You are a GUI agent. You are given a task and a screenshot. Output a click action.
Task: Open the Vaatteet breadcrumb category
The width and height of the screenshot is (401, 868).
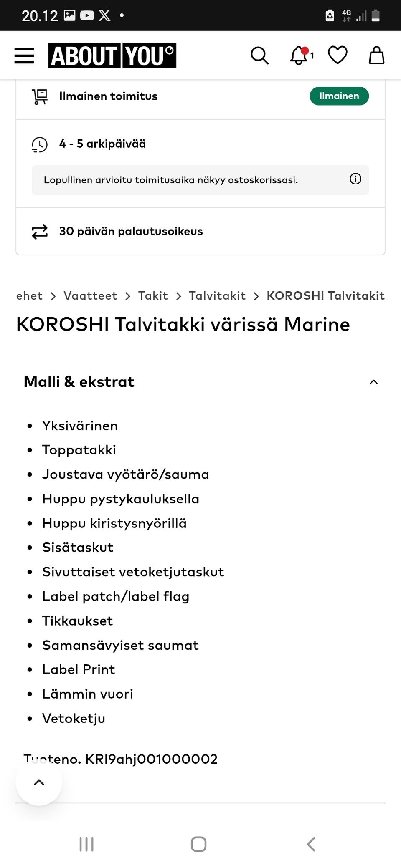[90, 295]
